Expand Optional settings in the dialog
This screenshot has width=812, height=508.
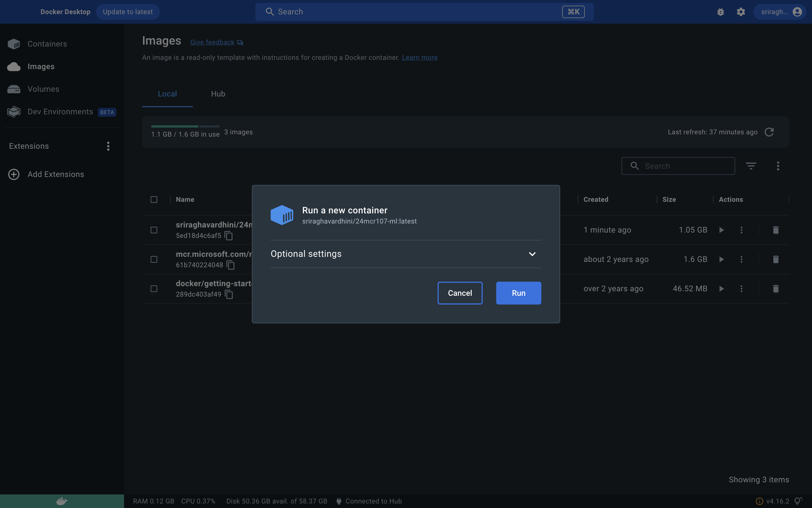[406, 254]
